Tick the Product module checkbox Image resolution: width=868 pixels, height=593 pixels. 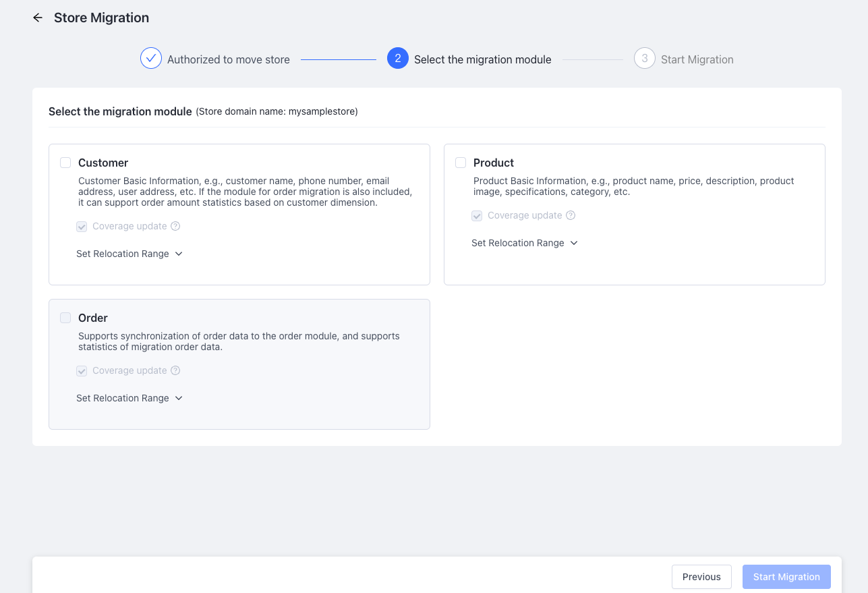(461, 163)
